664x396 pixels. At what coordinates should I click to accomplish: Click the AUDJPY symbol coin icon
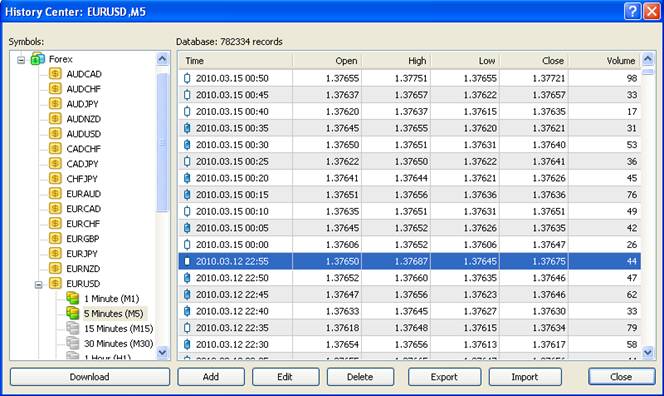pyautogui.click(x=55, y=104)
